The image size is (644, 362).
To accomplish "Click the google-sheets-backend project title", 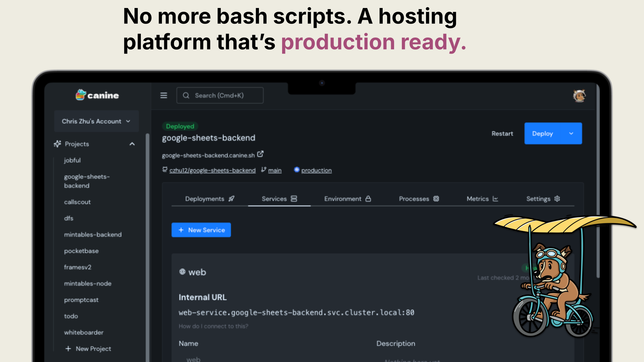I will pos(209,138).
